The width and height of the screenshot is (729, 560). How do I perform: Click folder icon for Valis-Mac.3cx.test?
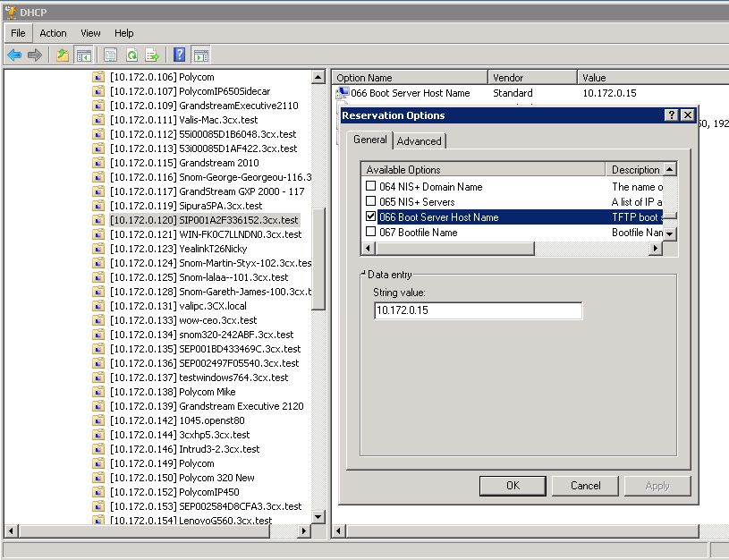(x=98, y=120)
